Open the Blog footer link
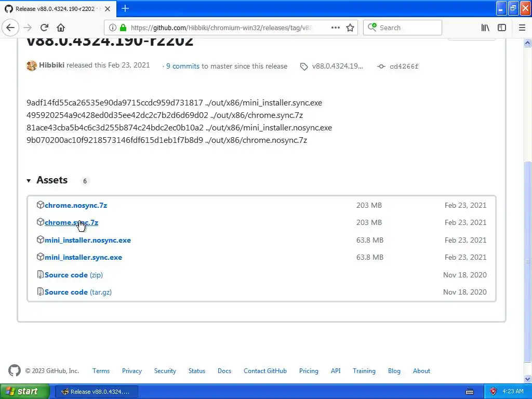Screen dimensions: 532x399 click(x=394, y=371)
